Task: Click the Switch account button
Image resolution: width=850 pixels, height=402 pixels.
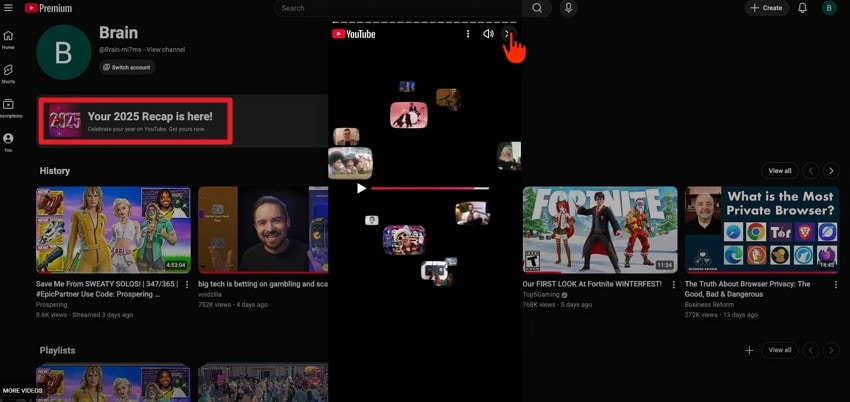Action: point(127,67)
